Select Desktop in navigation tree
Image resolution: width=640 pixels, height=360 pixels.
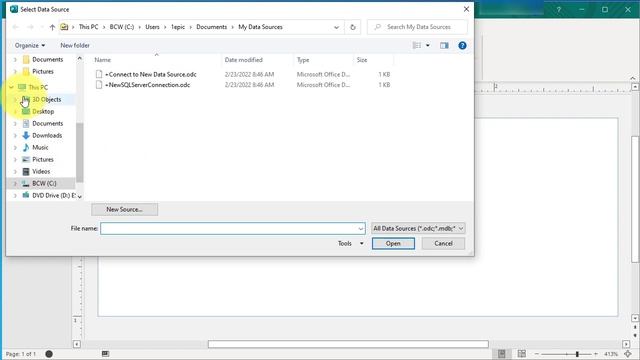tap(43, 111)
